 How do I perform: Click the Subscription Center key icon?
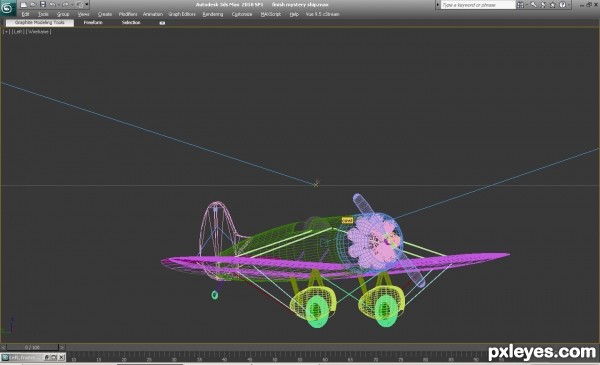click(x=534, y=5)
